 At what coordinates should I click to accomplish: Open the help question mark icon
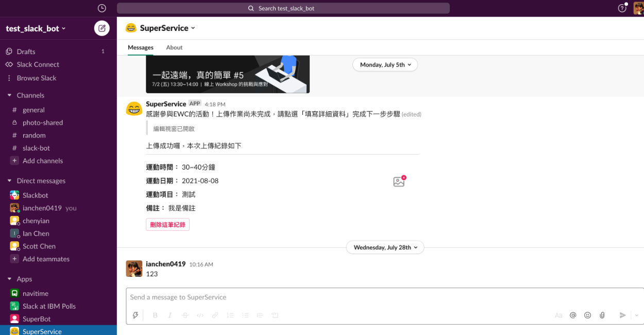point(622,8)
